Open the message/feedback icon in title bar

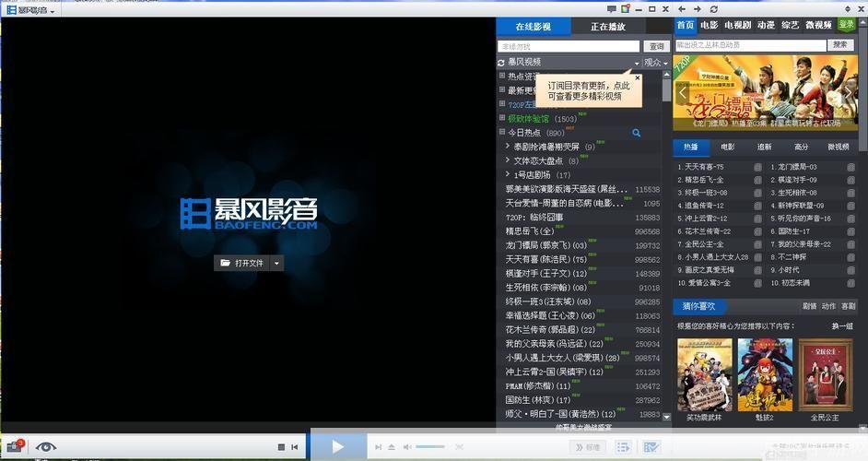[x=611, y=9]
